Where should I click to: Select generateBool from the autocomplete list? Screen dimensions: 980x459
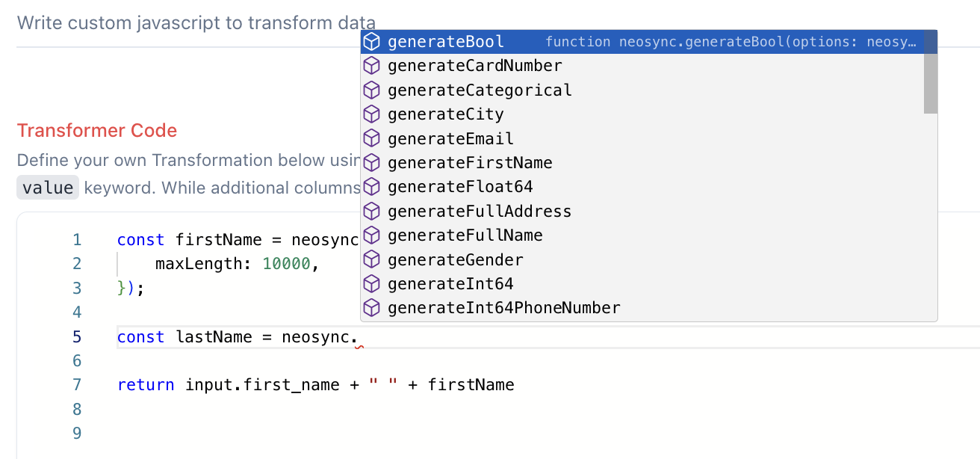click(642, 42)
